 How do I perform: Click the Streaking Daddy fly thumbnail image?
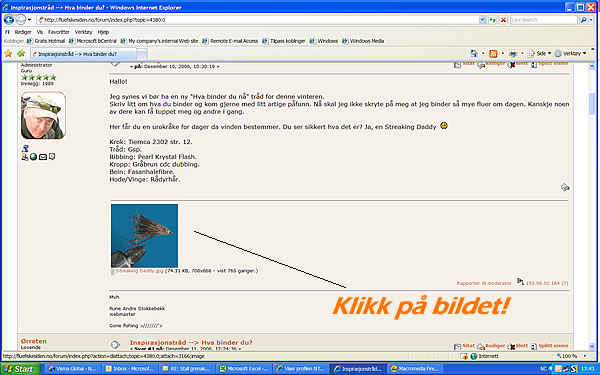click(x=144, y=236)
